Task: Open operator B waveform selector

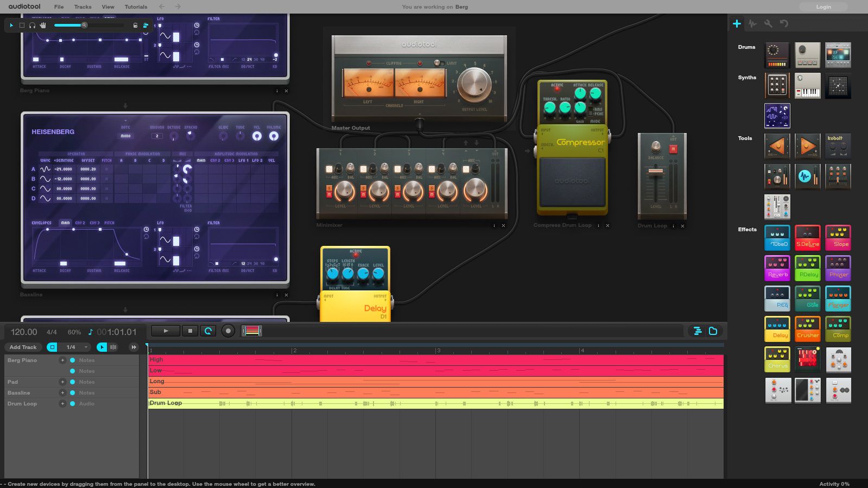Action: click(45, 179)
